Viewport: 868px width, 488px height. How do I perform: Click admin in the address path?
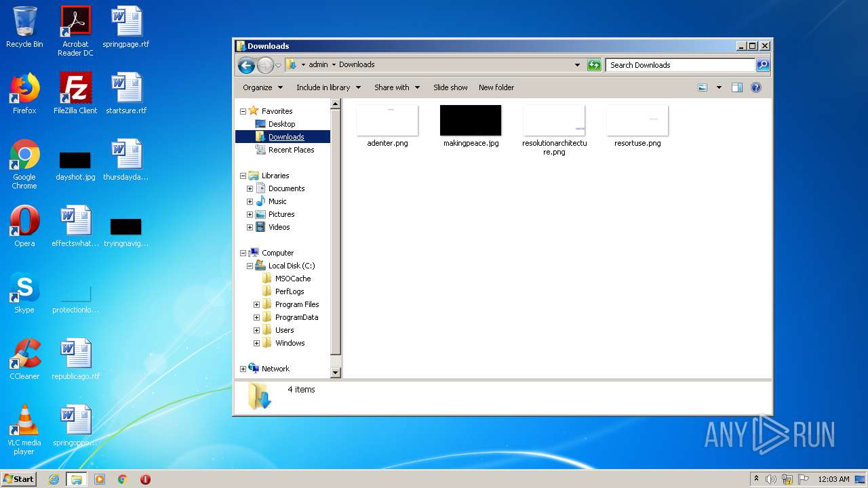[x=318, y=65]
